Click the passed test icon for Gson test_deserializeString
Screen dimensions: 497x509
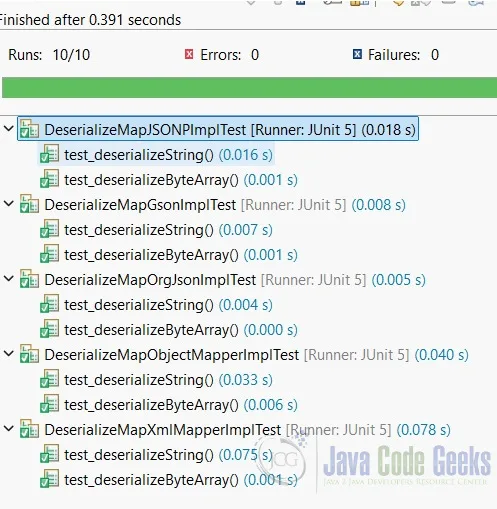pyautogui.click(x=49, y=229)
